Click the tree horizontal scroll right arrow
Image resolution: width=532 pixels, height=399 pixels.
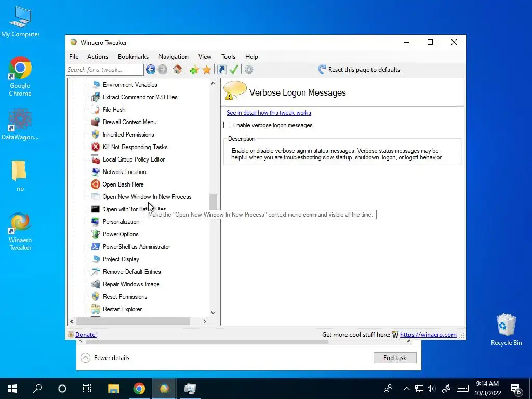tap(204, 321)
